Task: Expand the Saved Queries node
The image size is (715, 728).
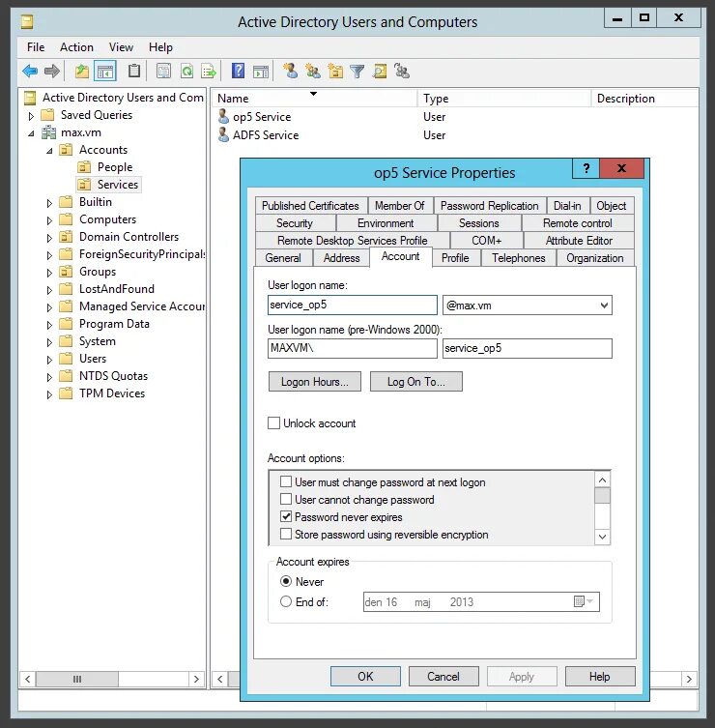Action: tap(31, 116)
